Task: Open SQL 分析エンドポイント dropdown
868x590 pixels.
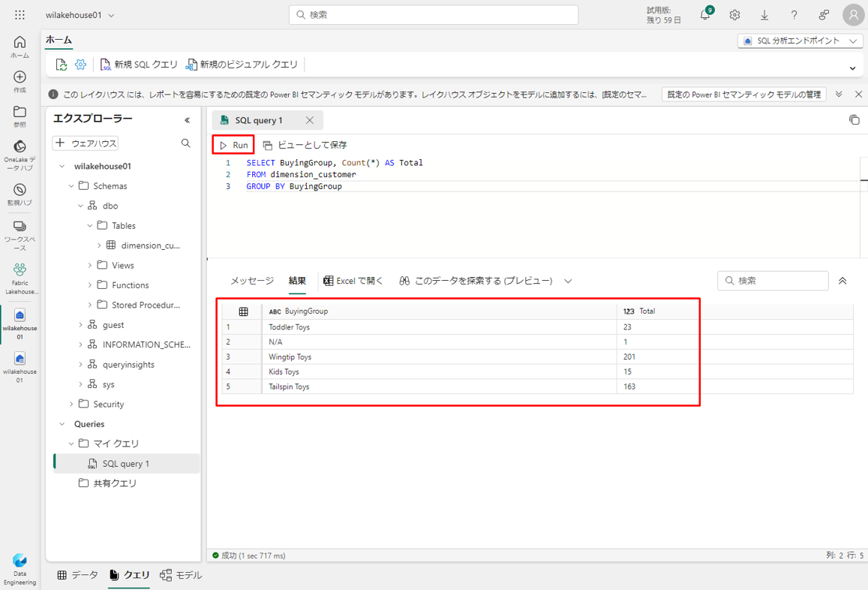Action: click(x=800, y=41)
